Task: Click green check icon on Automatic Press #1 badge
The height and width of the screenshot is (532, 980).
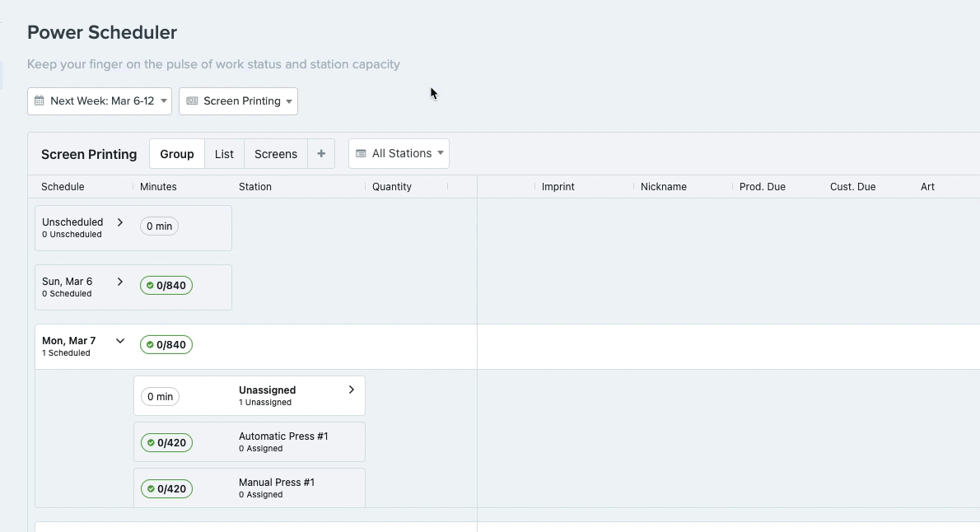Action: point(151,443)
